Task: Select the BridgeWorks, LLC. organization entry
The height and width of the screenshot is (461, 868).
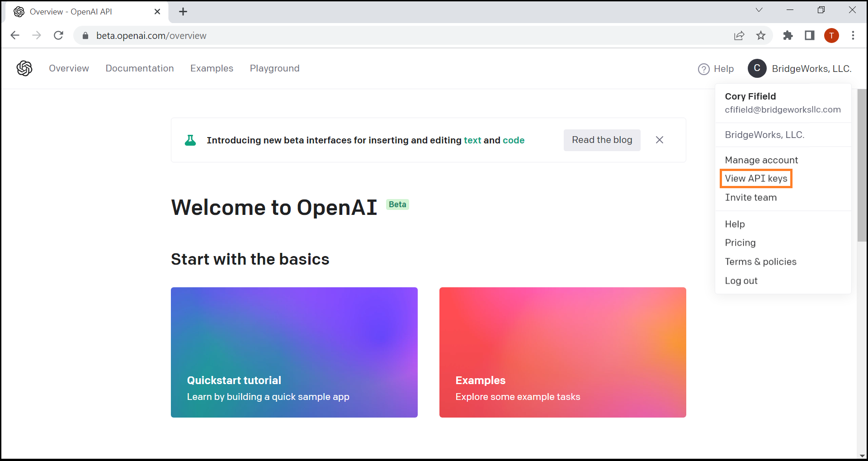Action: point(764,135)
